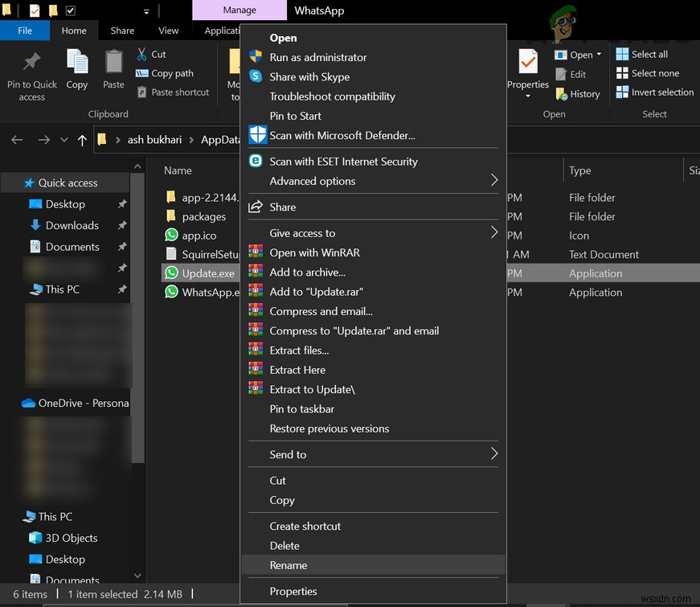Switch to the View tab
Image resolution: width=700 pixels, height=607 pixels.
pos(168,30)
